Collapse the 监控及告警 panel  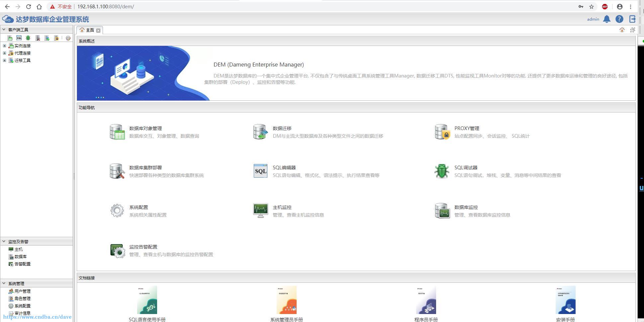(x=4, y=241)
